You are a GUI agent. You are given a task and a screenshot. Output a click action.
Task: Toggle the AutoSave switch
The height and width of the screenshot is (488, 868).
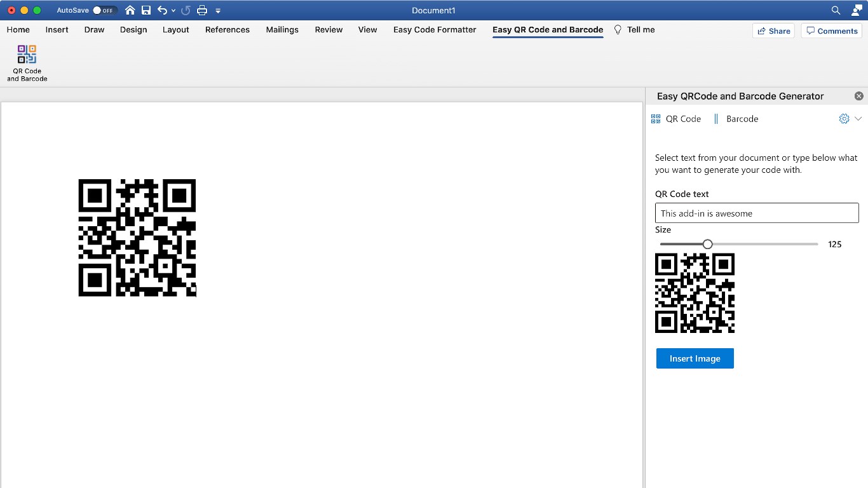coord(104,10)
